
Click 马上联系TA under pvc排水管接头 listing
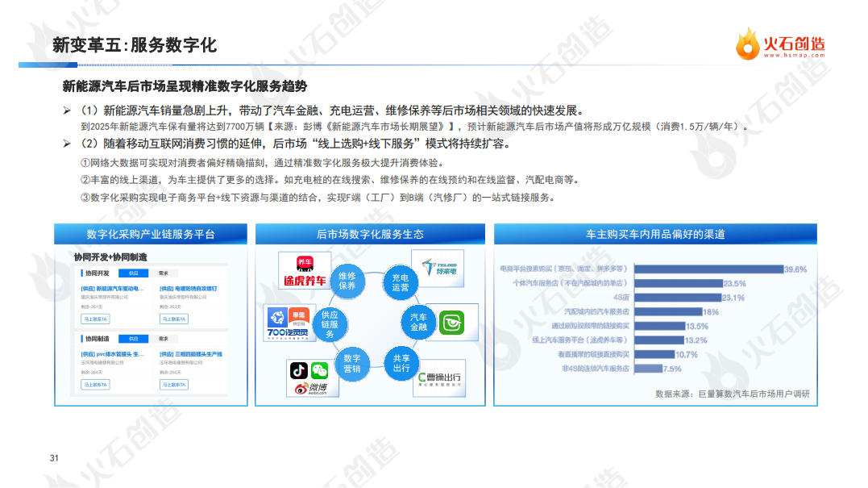click(95, 385)
